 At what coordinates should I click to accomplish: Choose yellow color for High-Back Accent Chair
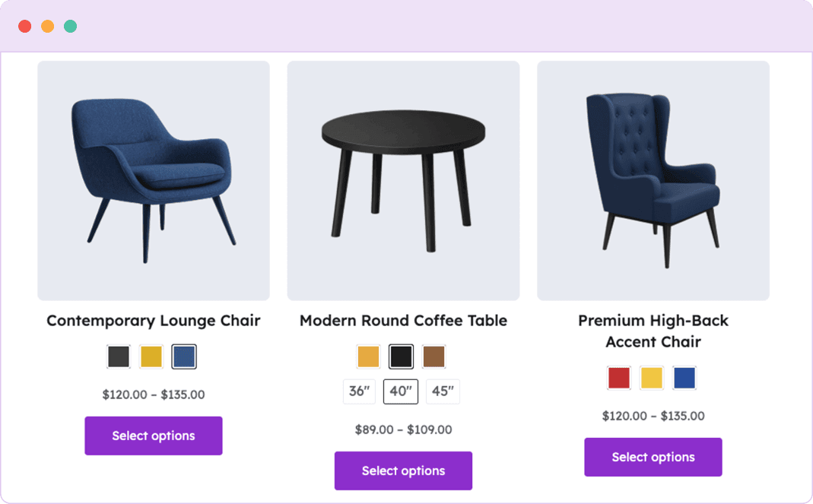[651, 378]
